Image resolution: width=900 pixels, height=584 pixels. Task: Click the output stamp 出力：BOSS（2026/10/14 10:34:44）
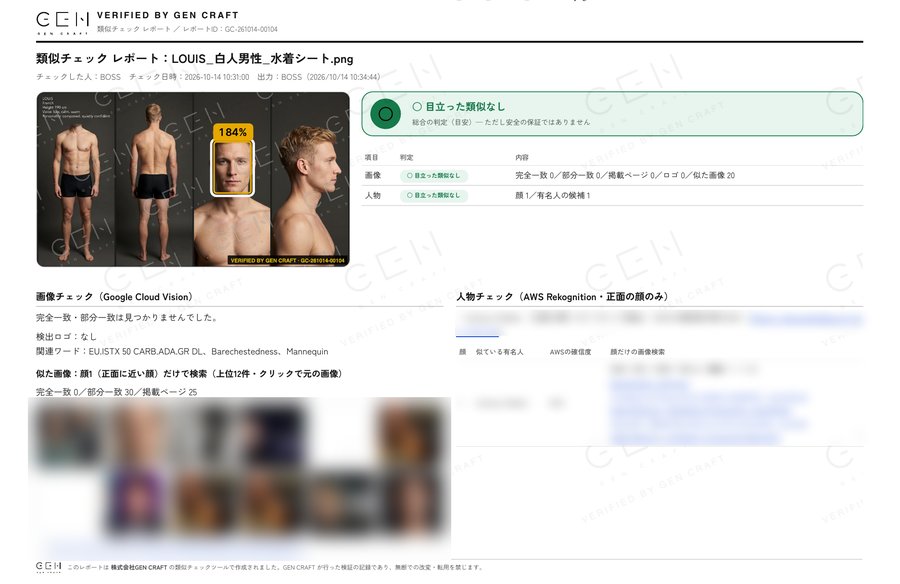[x=319, y=77]
